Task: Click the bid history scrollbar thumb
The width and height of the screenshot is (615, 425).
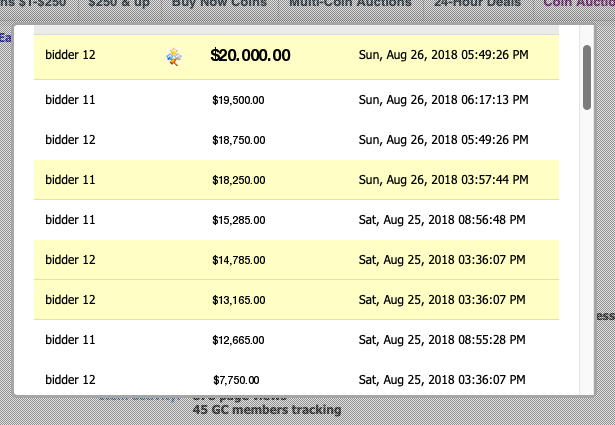Action: pyautogui.click(x=587, y=78)
